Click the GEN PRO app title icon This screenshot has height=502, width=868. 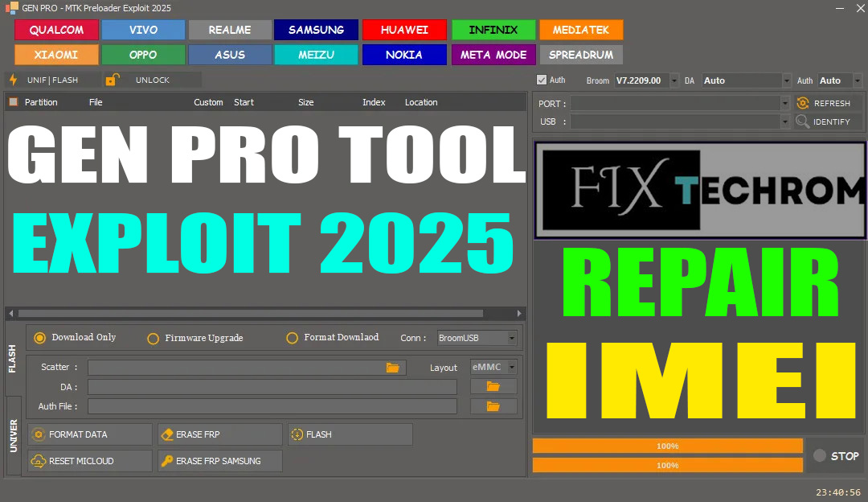pyautogui.click(x=11, y=8)
